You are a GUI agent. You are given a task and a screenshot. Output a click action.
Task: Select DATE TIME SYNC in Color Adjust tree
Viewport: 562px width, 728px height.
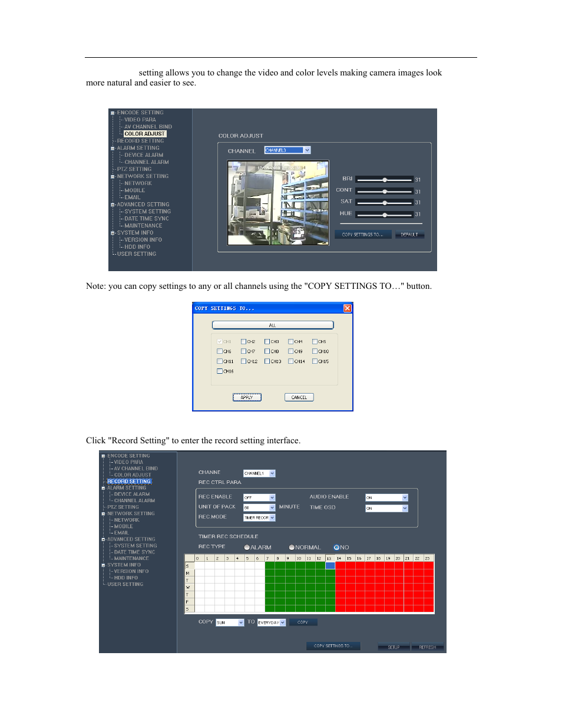coord(146,219)
